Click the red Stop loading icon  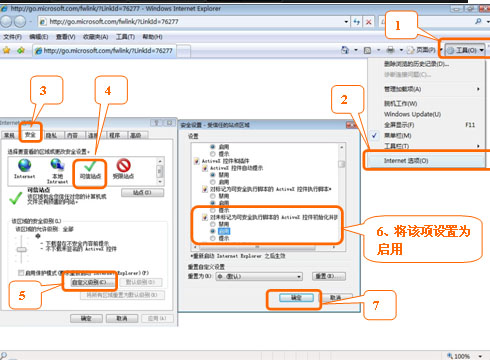[x=369, y=22]
